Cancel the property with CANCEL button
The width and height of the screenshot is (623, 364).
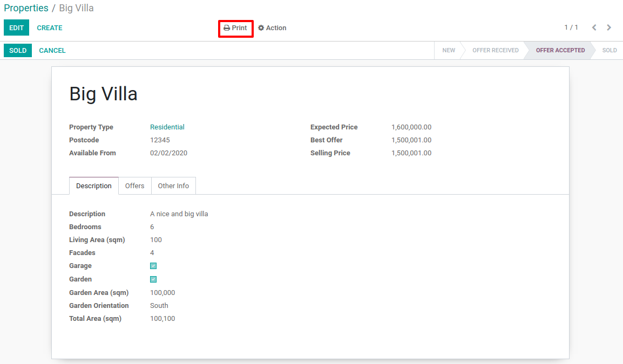[52, 51]
